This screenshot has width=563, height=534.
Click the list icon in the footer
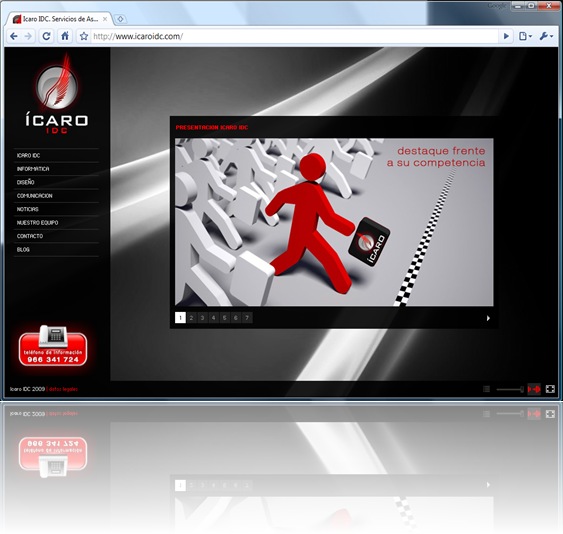pos(487,389)
